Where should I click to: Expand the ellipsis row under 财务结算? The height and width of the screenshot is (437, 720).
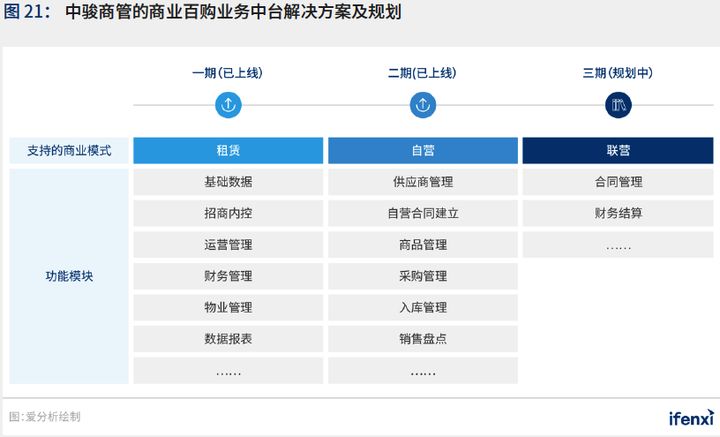click(x=618, y=245)
